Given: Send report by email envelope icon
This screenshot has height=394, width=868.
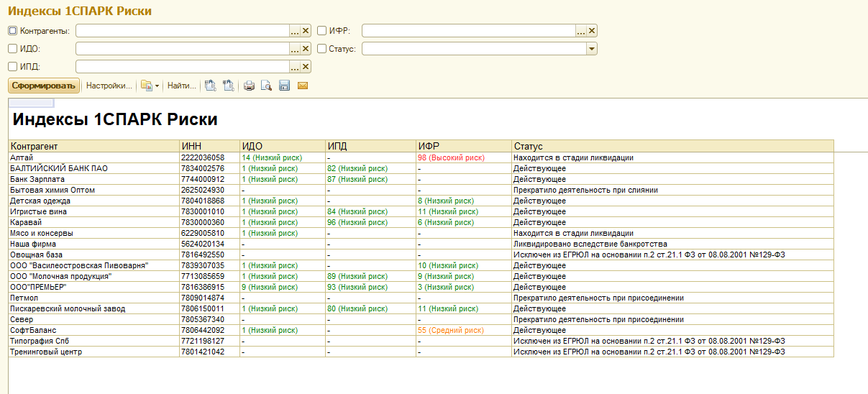Looking at the screenshot, I should click(302, 86).
